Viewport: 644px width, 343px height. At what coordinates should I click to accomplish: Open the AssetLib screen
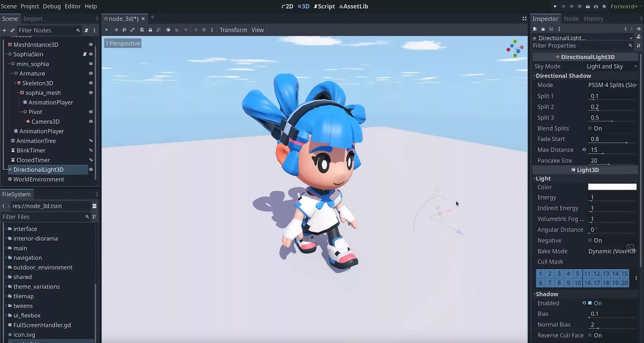point(353,6)
